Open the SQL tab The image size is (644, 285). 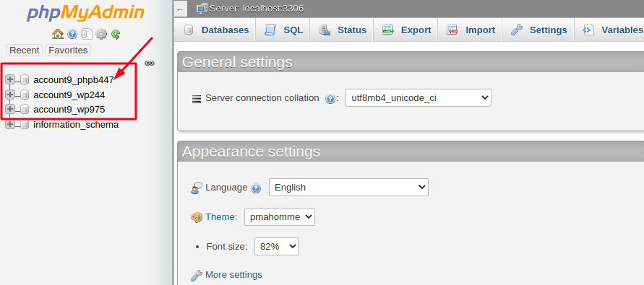(x=283, y=30)
